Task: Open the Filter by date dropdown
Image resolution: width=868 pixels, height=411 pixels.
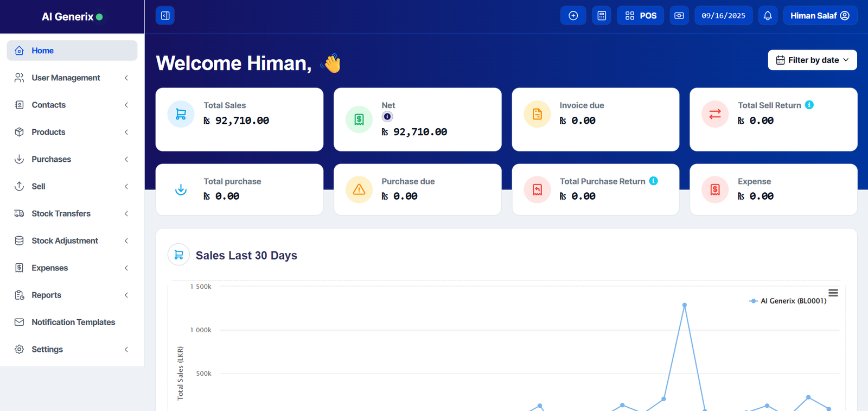Action: (812, 60)
